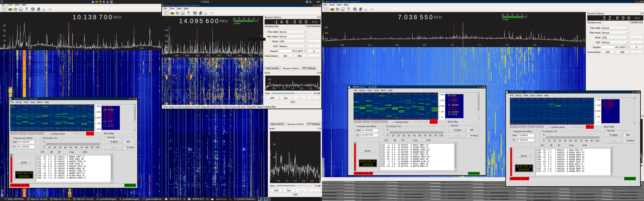Click save settings floppy icon in 10.138 MHz Gqrx toolbar

(x=21, y=9)
